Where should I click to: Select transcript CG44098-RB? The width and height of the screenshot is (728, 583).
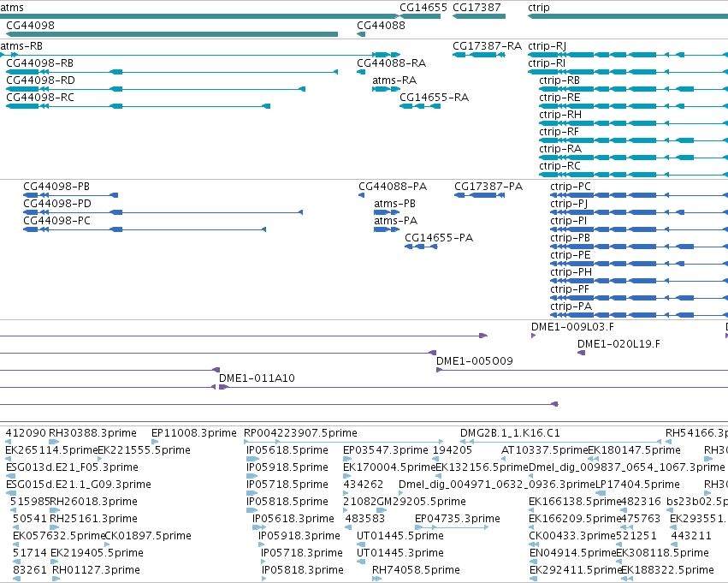pos(39,63)
